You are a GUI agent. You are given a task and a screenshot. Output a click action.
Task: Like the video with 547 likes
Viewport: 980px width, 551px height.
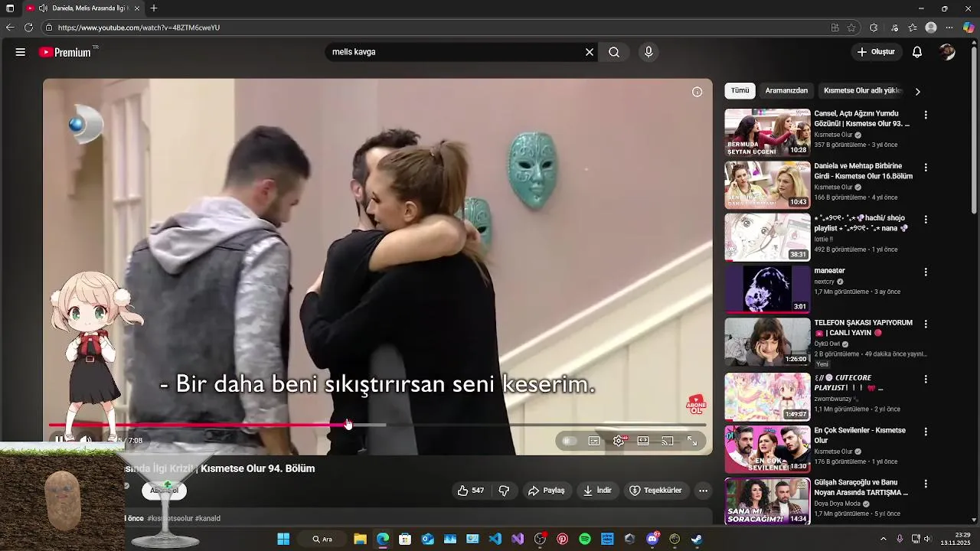471,491
